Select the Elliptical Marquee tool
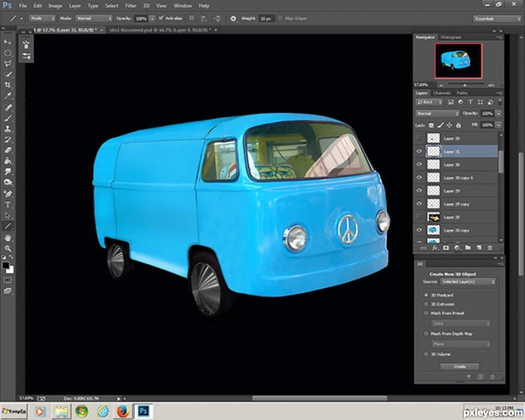This screenshot has height=420, width=525. (x=8, y=53)
